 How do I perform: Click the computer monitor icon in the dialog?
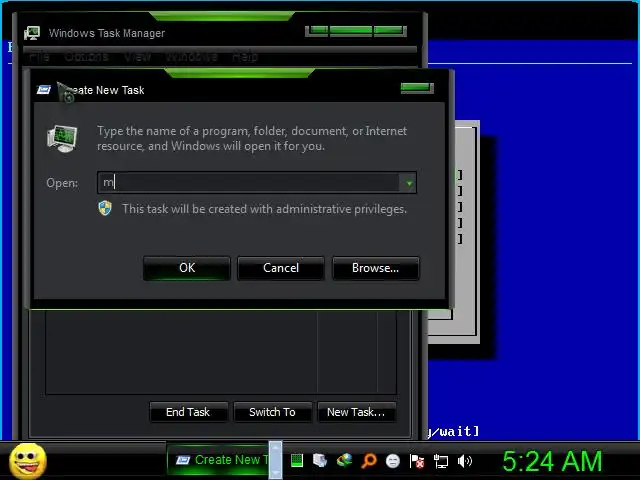62,139
